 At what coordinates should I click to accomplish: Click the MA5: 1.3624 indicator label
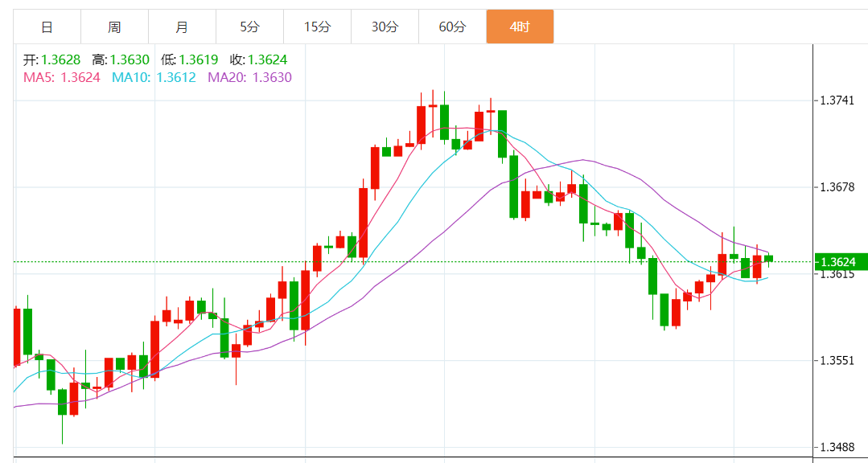point(62,77)
